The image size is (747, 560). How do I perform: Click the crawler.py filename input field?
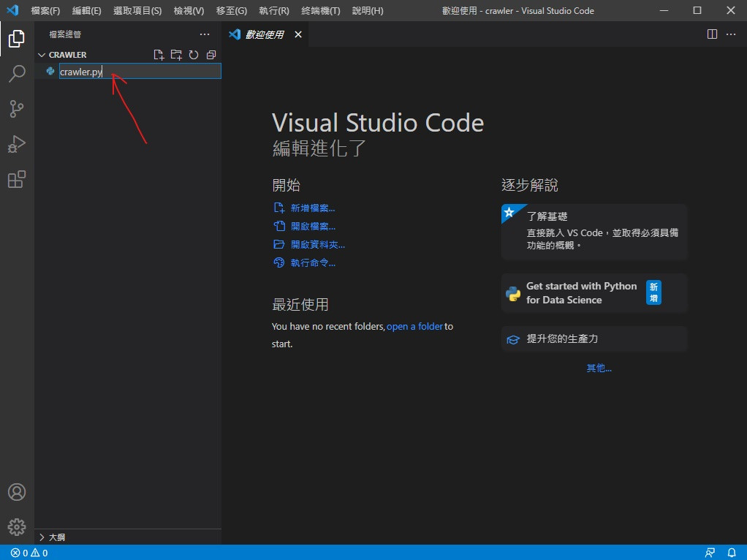pyautogui.click(x=140, y=72)
